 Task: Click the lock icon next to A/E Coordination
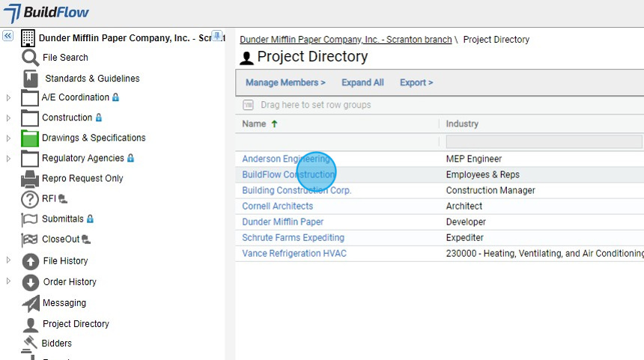coord(116,97)
